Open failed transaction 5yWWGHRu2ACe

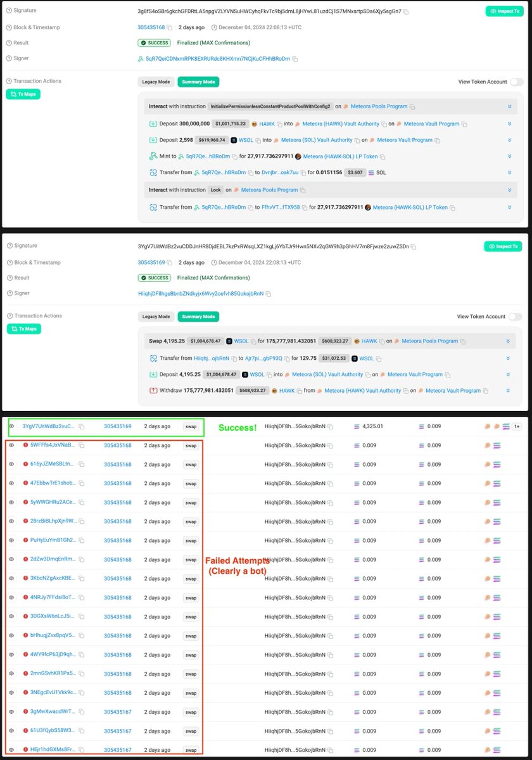pos(53,502)
